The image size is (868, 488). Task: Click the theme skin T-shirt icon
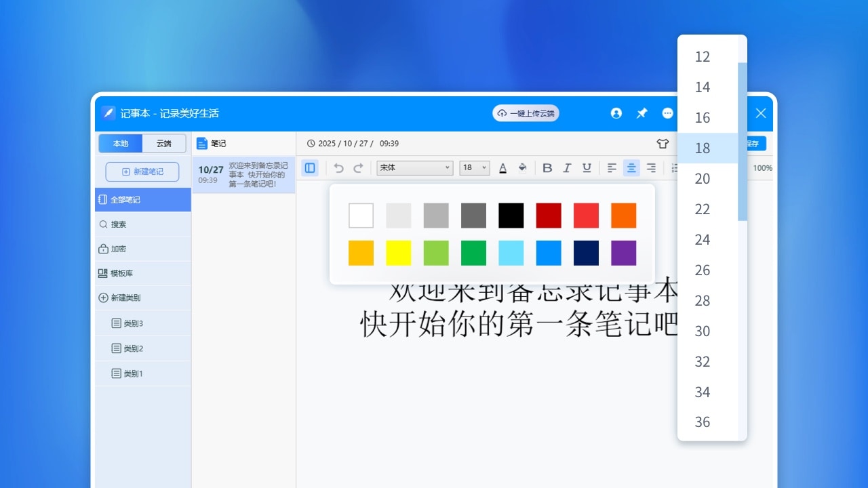663,143
